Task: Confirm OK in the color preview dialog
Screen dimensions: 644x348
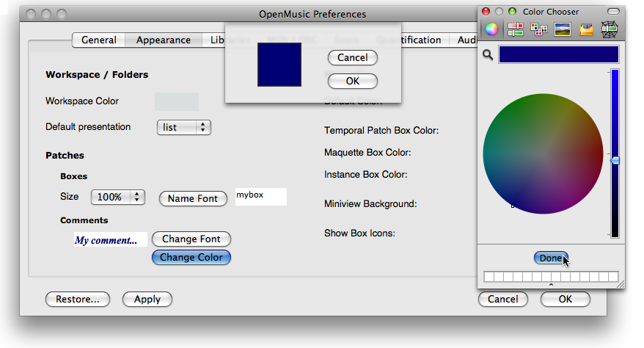Action: coord(352,81)
